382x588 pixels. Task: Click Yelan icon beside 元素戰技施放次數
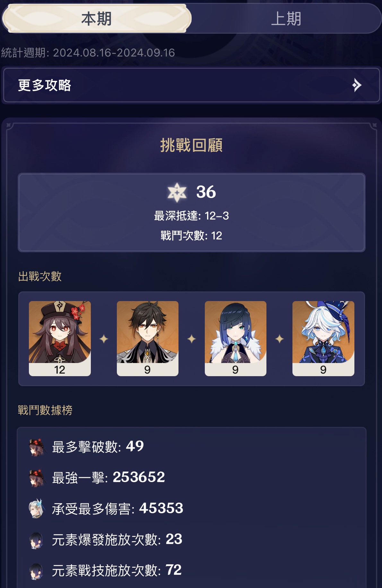tap(36, 571)
